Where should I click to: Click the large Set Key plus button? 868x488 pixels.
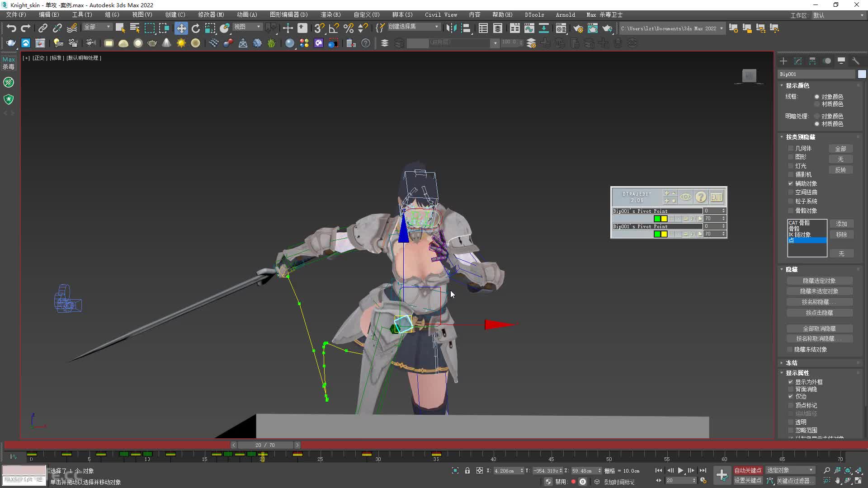pos(722,475)
